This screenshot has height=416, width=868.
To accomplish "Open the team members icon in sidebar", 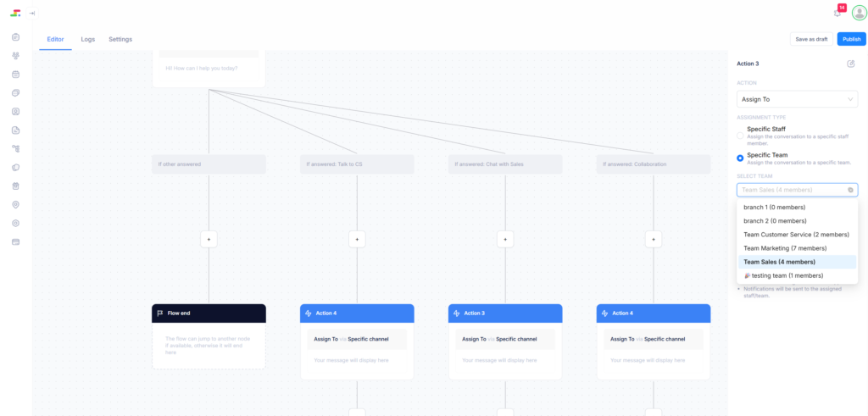I will (x=15, y=55).
